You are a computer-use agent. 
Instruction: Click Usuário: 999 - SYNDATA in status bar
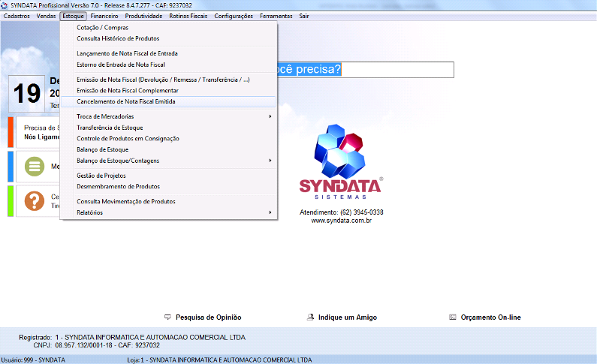point(33,359)
